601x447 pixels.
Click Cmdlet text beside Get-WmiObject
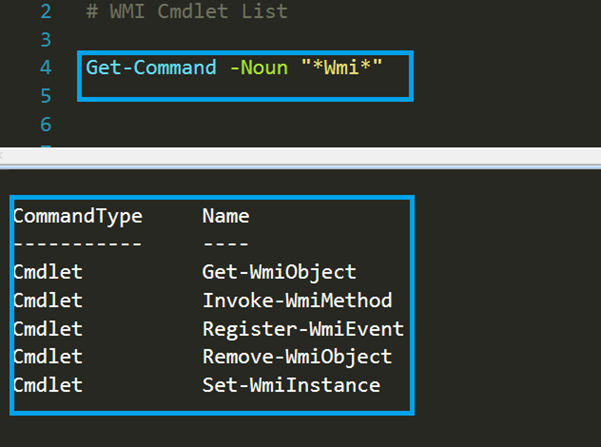tap(48, 272)
